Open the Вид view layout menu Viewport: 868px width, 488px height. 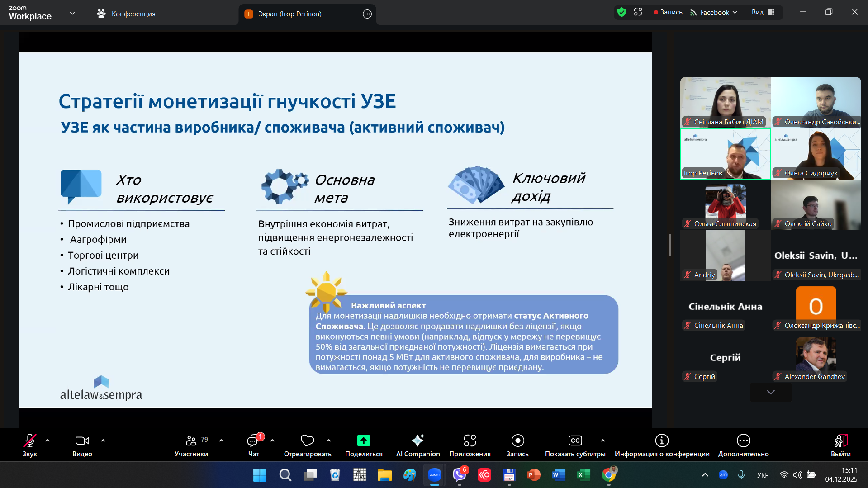(763, 12)
